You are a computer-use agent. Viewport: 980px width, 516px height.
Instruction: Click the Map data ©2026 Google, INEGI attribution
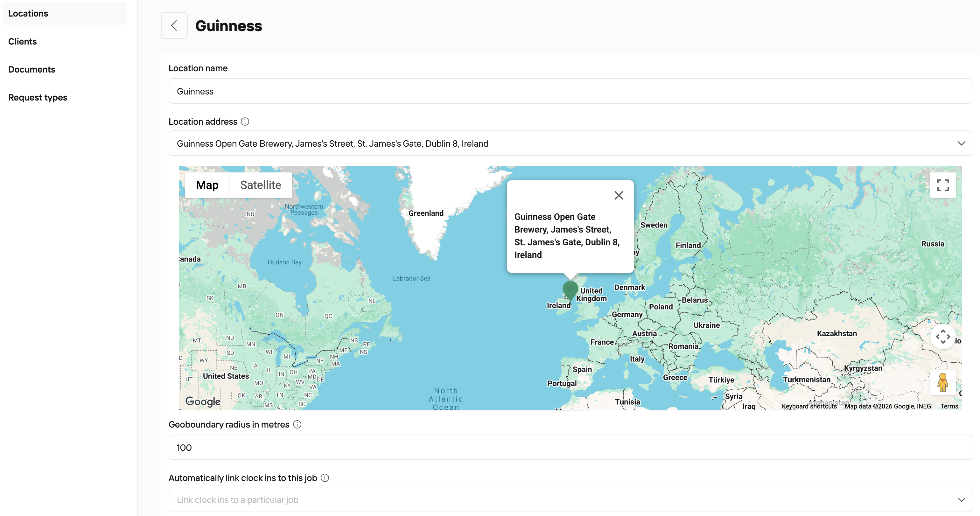(888, 406)
